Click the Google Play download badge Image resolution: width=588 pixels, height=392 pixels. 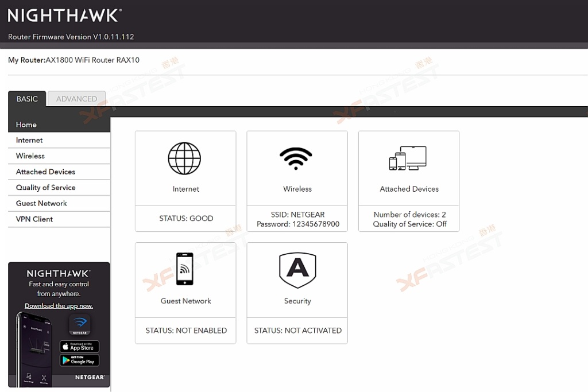[80, 360]
